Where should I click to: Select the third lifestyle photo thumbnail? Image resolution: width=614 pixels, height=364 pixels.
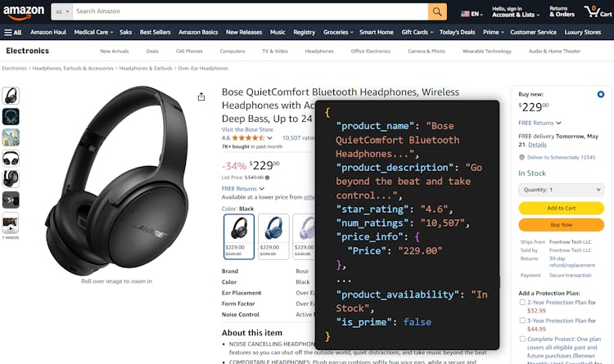11,137
